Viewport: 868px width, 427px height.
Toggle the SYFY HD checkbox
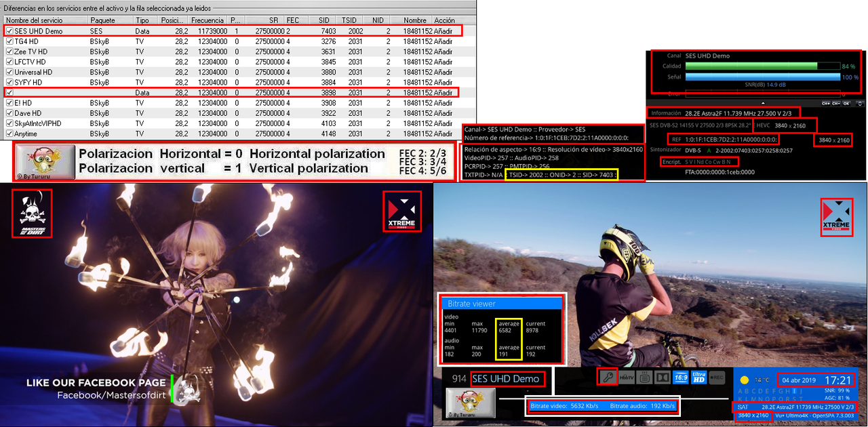click(9, 82)
